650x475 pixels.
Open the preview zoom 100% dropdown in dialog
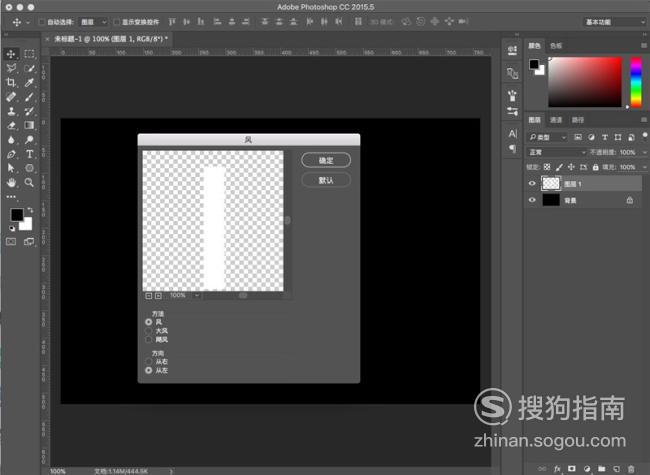[x=197, y=296]
